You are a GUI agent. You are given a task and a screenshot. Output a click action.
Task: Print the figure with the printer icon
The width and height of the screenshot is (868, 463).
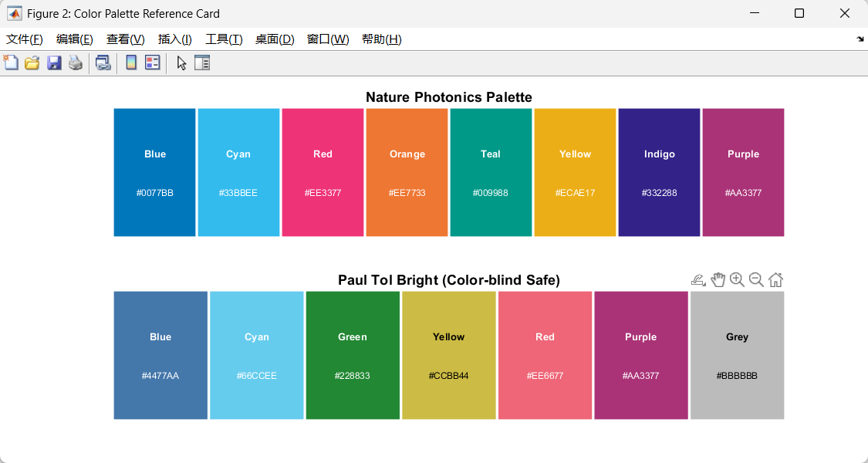pos(76,63)
